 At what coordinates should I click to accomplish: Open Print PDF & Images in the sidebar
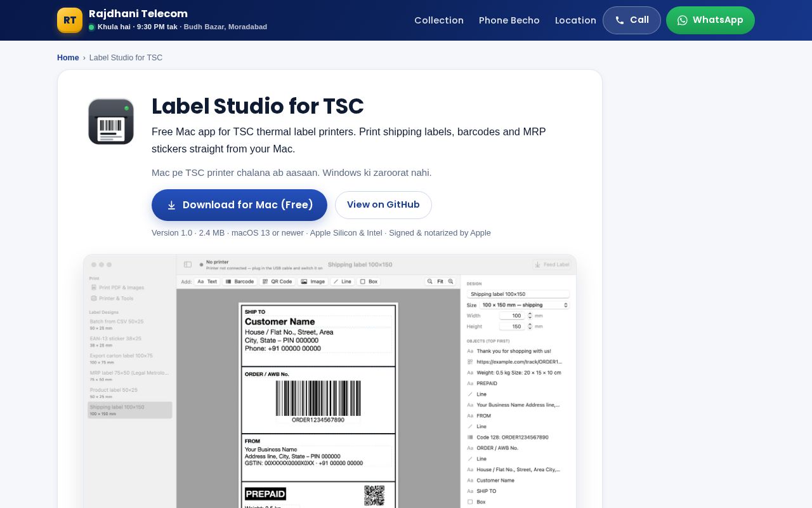point(117,288)
